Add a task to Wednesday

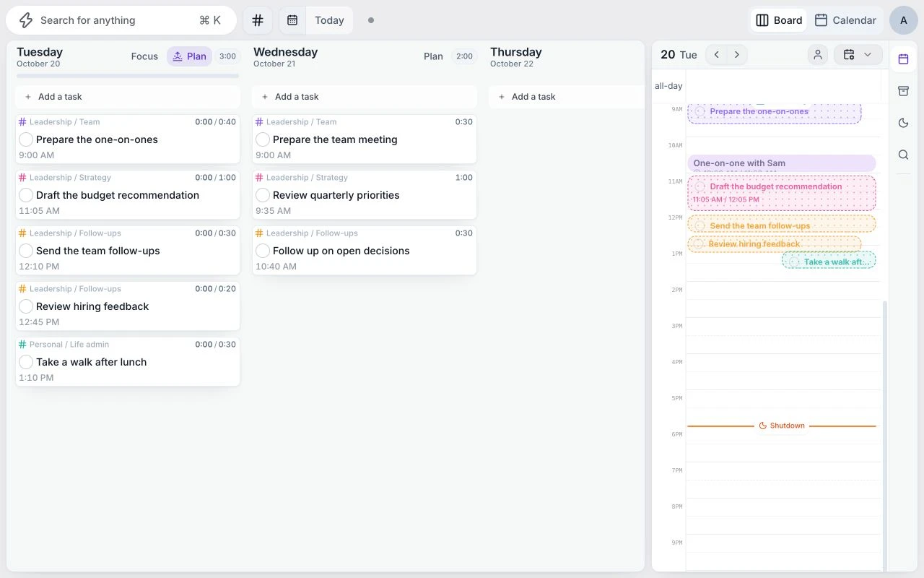tap(365, 97)
